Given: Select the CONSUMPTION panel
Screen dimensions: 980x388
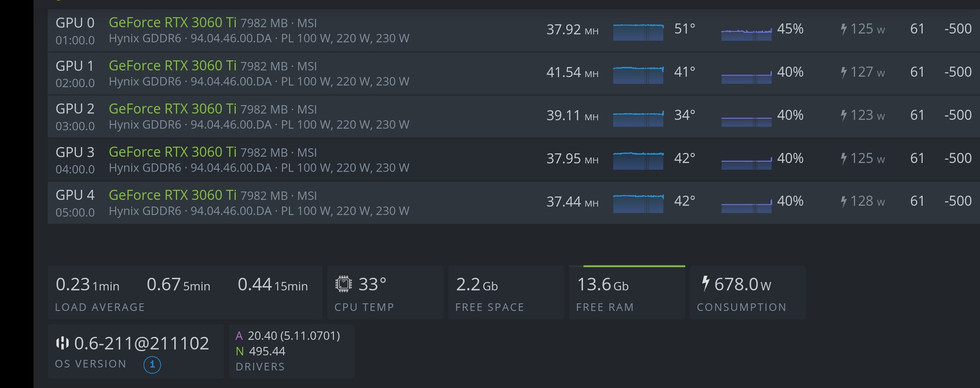Looking at the screenshot, I should [748, 292].
